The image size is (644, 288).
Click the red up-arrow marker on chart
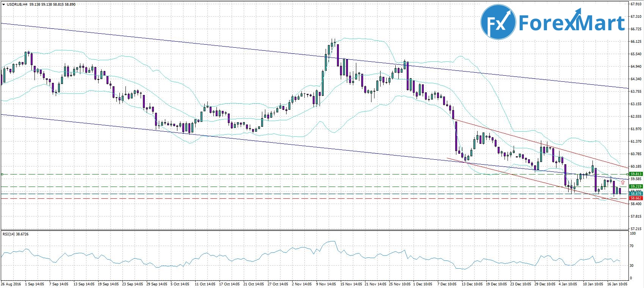pyautogui.click(x=622, y=182)
